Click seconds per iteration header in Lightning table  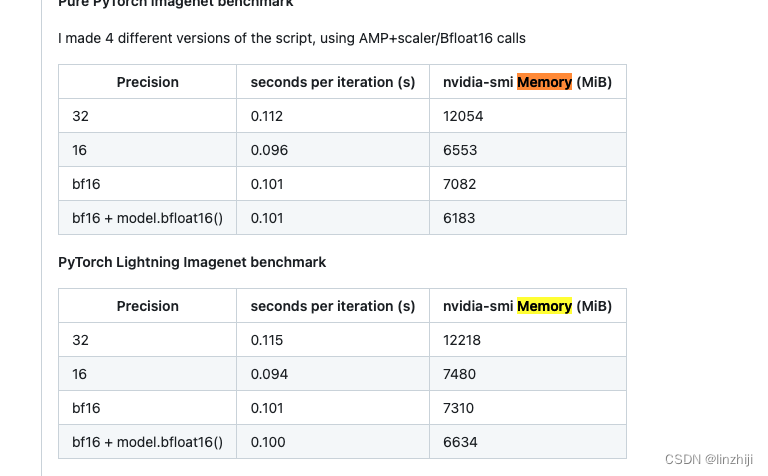click(333, 306)
